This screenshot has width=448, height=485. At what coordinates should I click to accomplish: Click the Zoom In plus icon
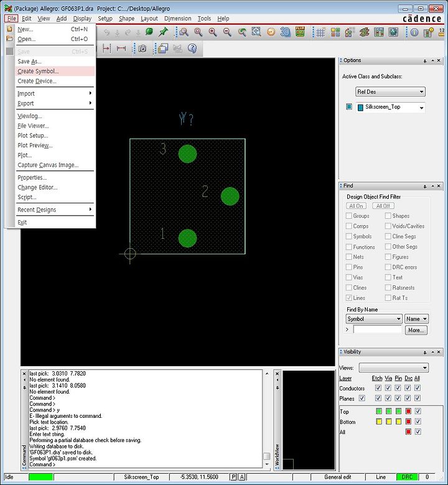click(x=213, y=32)
